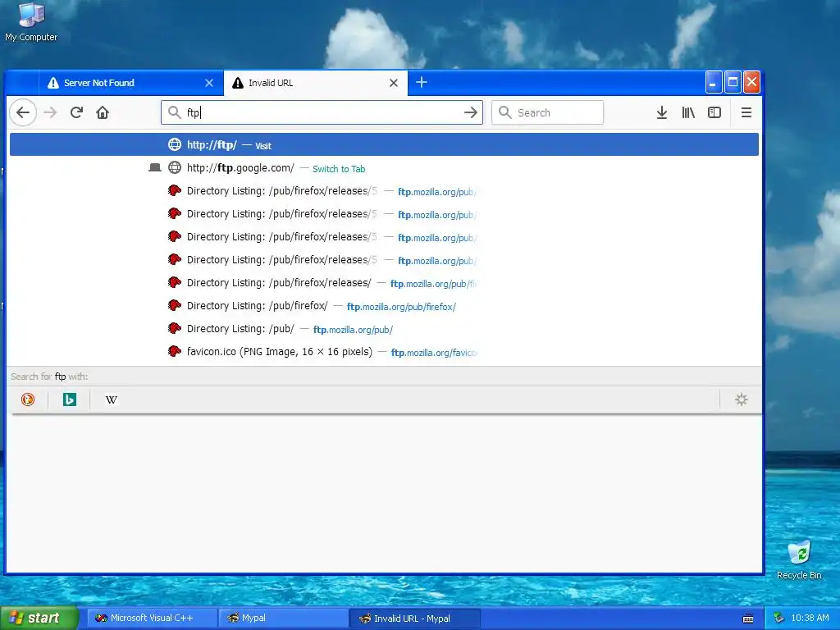Click the red favicon on the favicon.ico row
The width and height of the screenshot is (840, 630).
pos(174,351)
